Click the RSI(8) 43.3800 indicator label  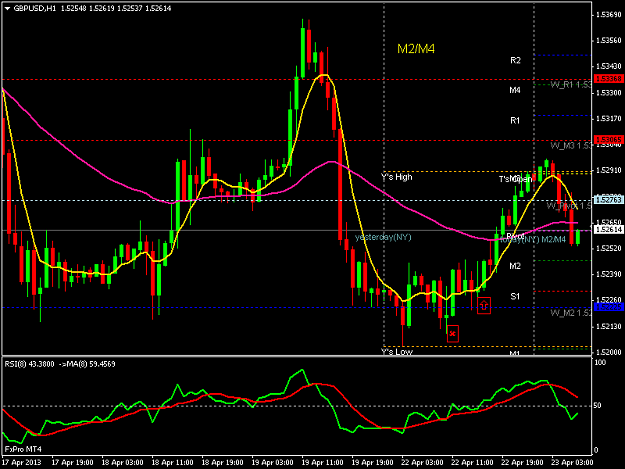(x=29, y=364)
